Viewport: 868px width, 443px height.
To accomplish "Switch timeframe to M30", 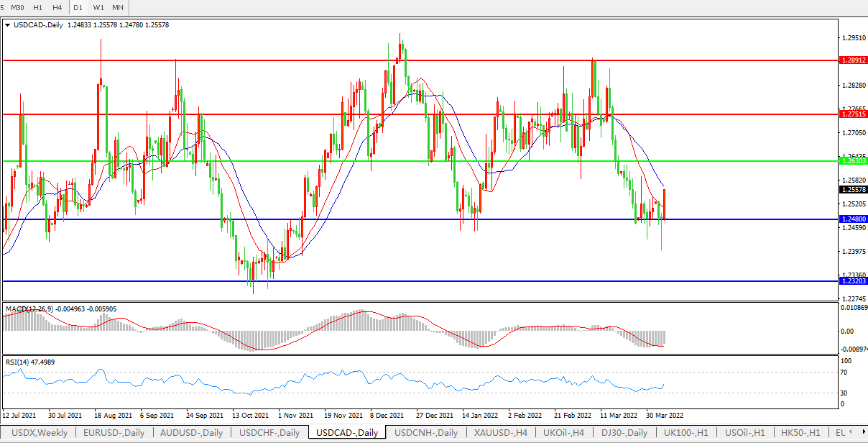I will tap(19, 7).
